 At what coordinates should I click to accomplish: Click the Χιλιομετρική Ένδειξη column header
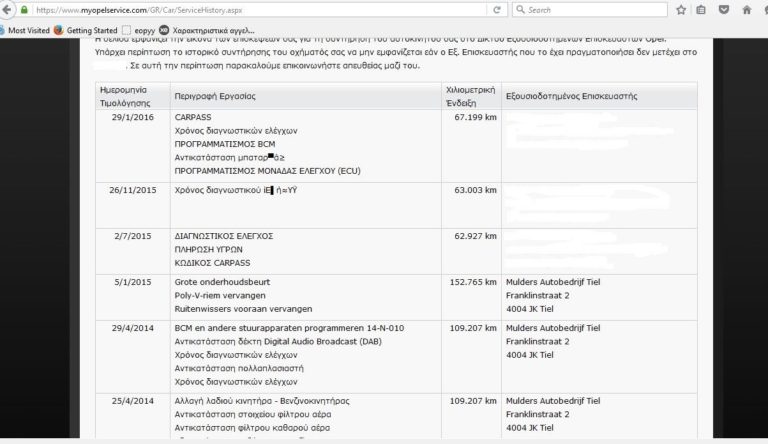click(x=468, y=96)
